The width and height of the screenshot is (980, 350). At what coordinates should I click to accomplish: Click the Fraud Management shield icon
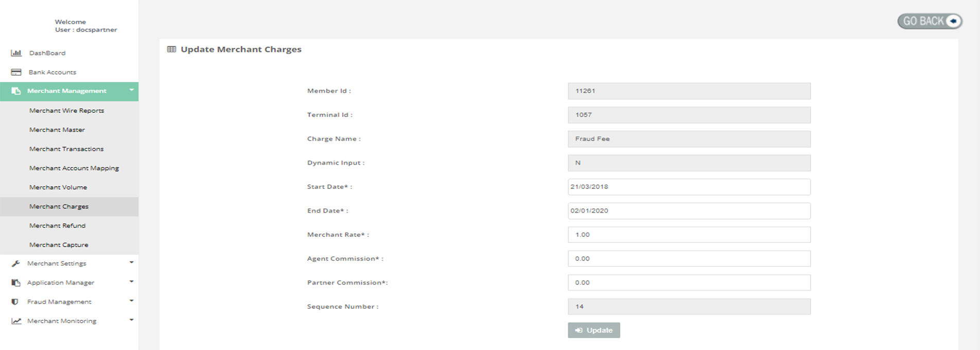coord(15,302)
